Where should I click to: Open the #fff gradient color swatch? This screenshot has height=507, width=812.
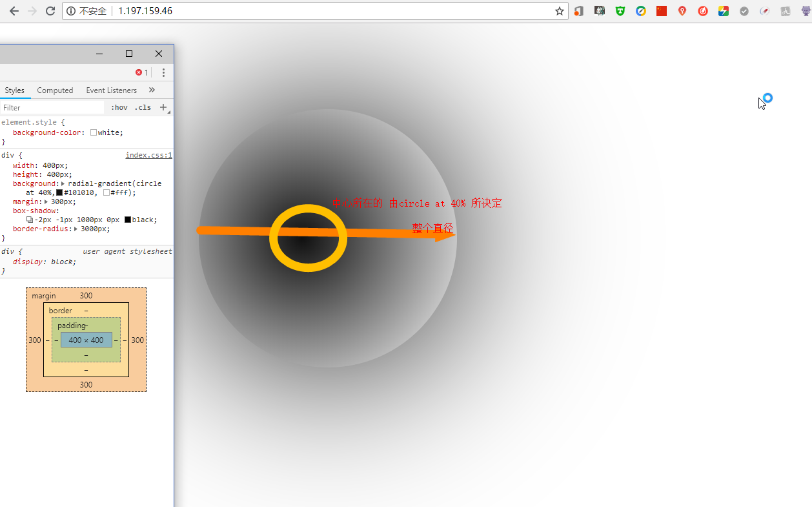tap(107, 192)
